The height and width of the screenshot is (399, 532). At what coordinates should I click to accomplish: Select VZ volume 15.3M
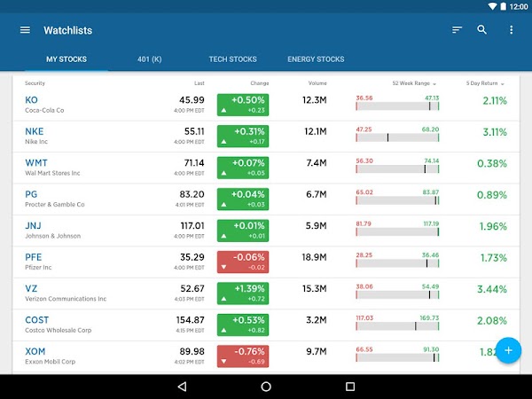pos(315,288)
